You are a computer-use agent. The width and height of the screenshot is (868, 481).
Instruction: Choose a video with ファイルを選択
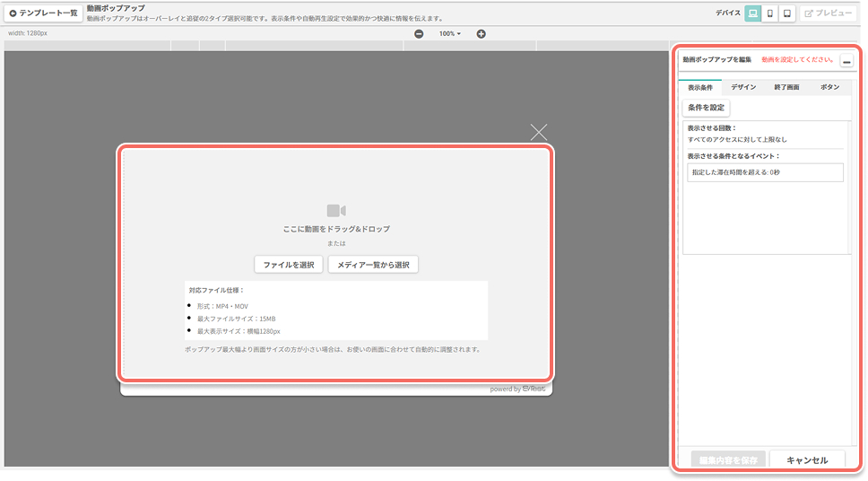289,265
